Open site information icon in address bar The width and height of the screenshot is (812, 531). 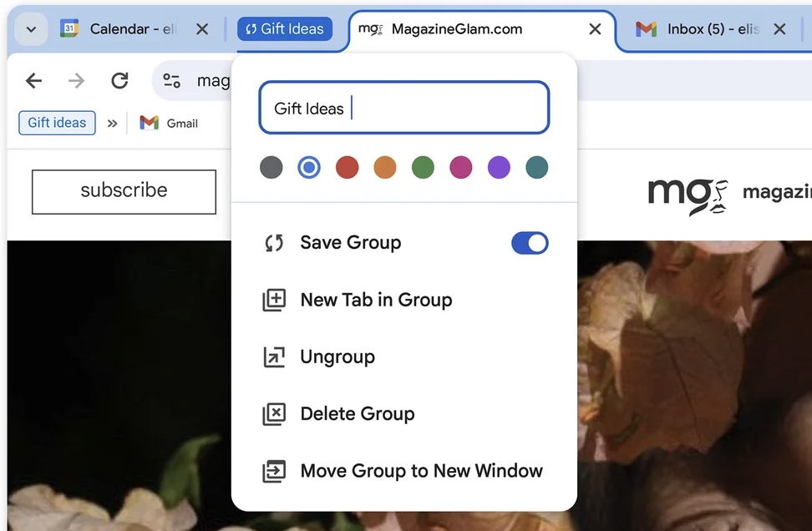click(x=172, y=80)
